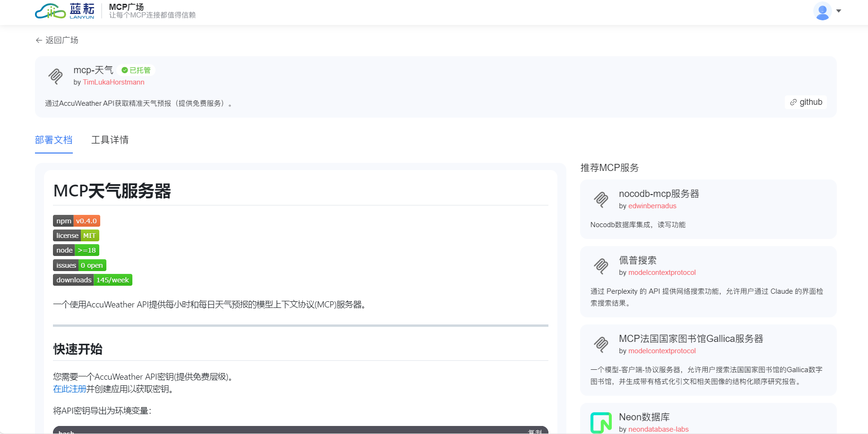Click the node >=18 badge
868x434 pixels.
click(x=76, y=250)
